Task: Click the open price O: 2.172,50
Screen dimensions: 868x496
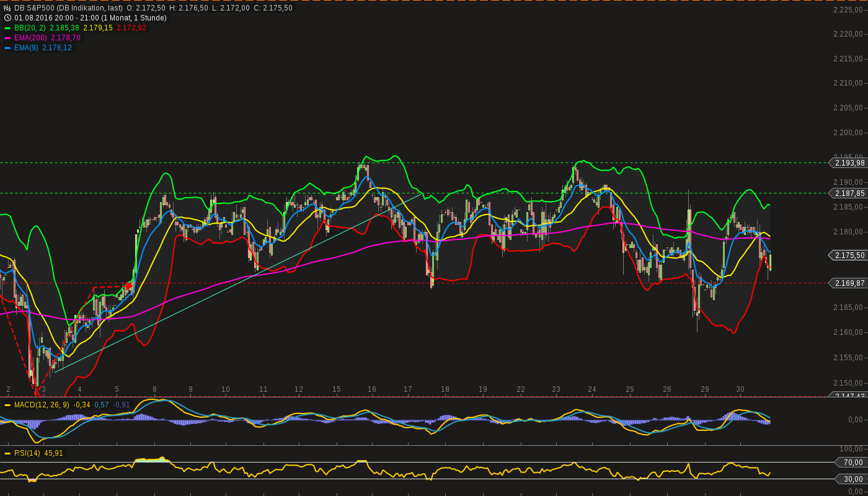Action: 146,8
